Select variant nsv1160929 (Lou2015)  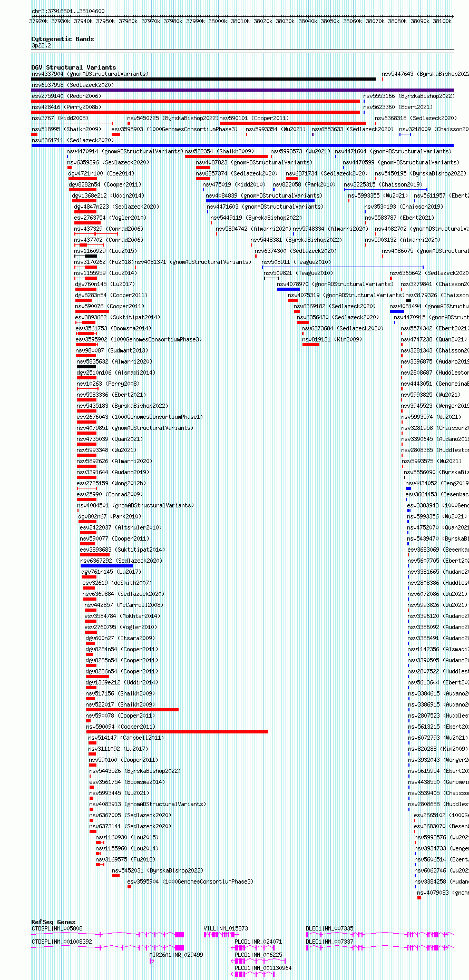point(105,251)
